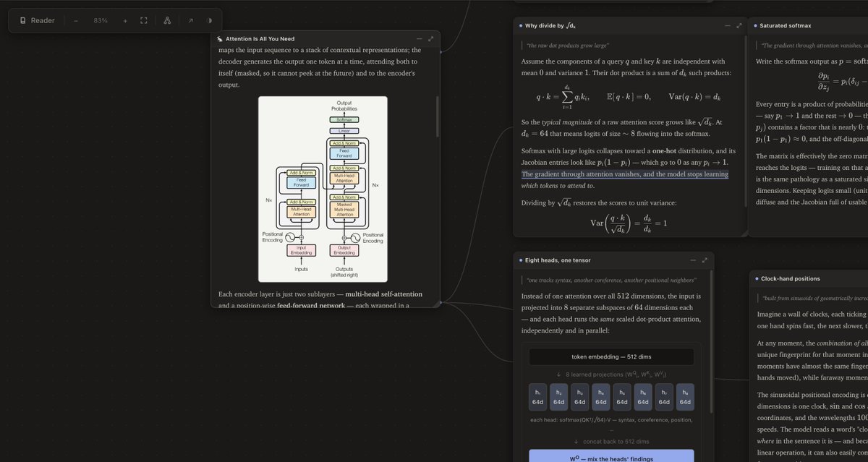Viewport: 868px width, 462px height.
Task: Select head h₈ 64d box
Action: (x=685, y=397)
